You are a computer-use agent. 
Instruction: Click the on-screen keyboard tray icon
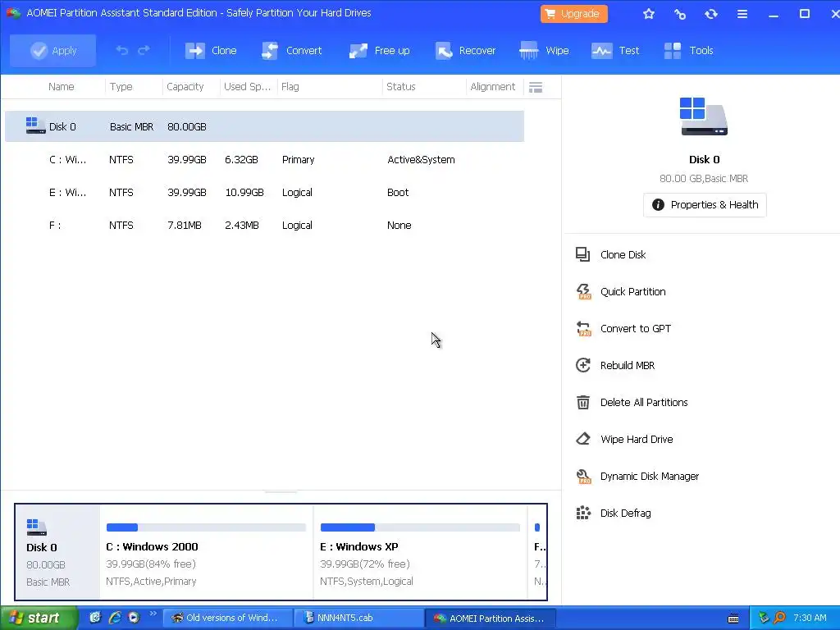[x=733, y=619]
